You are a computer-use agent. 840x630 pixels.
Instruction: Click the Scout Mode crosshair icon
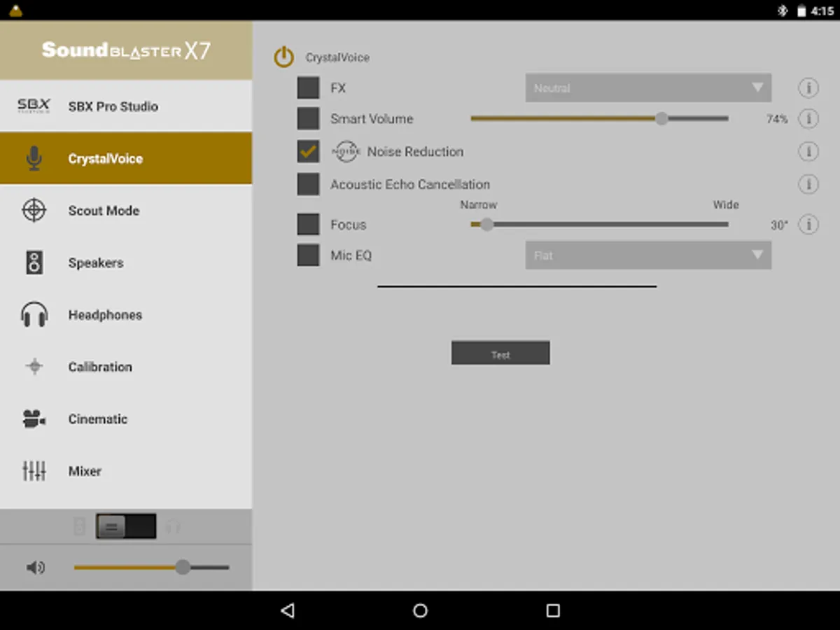(x=34, y=211)
